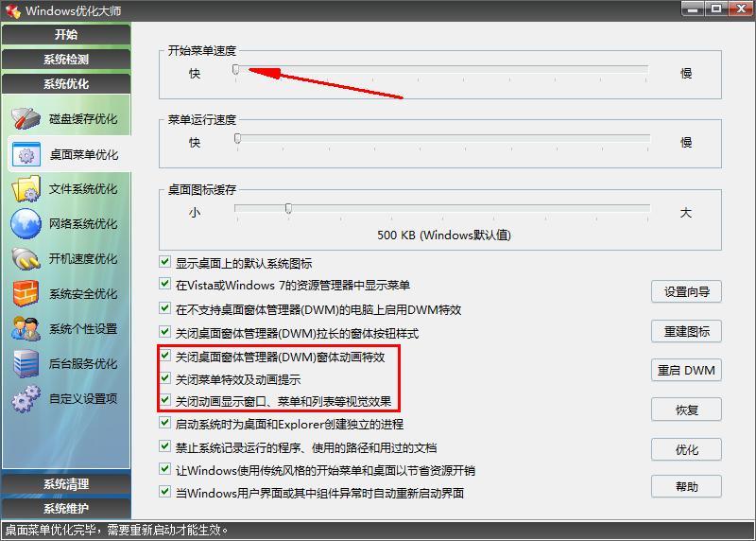Toggle 在Vista或Windows 7的资源管理器中显示菜单 checkbox

[164, 284]
